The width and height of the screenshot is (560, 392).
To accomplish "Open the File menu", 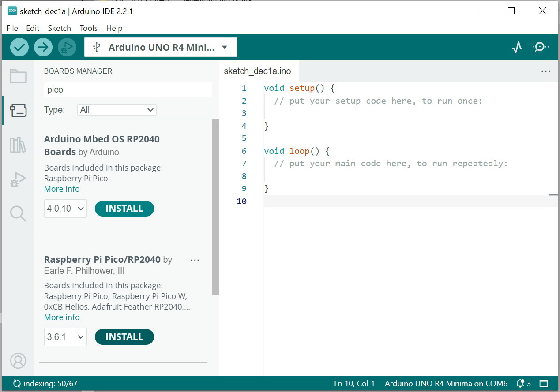I will pos(12,28).
